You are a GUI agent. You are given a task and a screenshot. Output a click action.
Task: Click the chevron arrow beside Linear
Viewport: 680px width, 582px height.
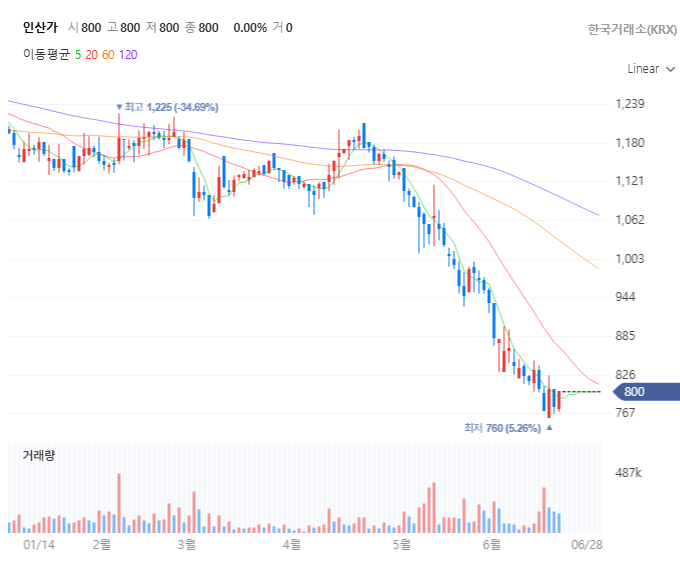coord(670,69)
